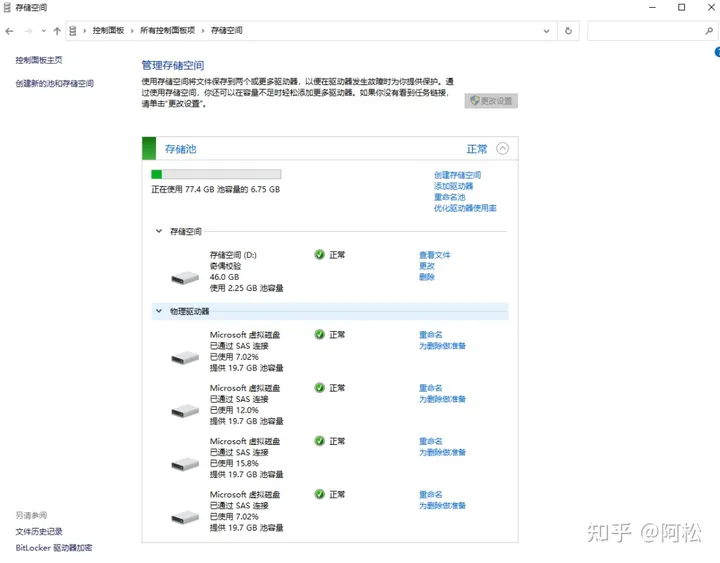The height and width of the screenshot is (563, 720).
Task: Collapse the 存储空间 section
Action: click(158, 231)
